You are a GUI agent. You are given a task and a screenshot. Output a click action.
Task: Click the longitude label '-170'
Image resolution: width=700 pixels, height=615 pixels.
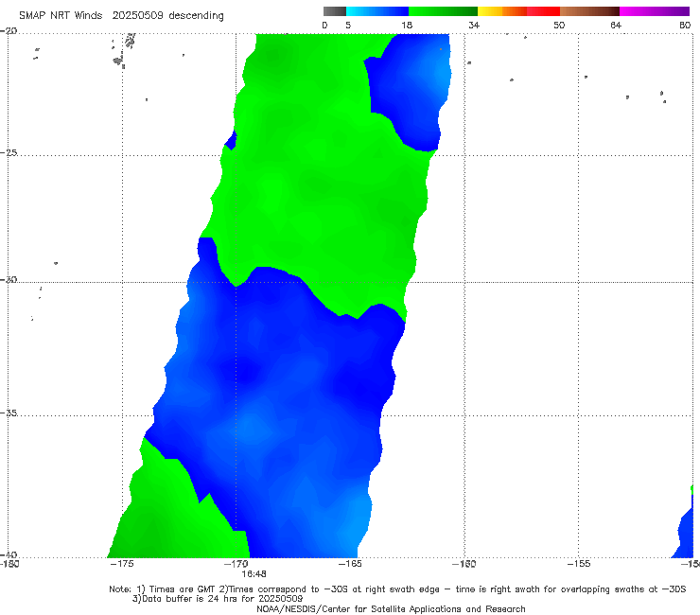click(236, 564)
